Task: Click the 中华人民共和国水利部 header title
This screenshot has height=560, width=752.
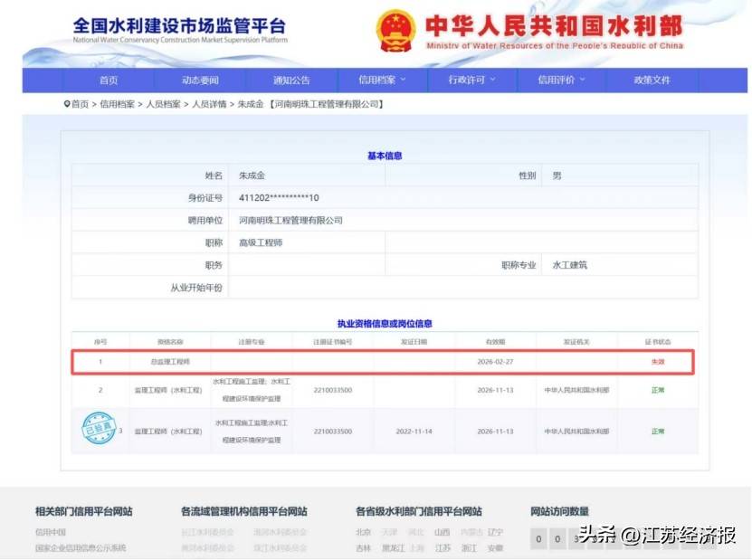Action: 554,25
